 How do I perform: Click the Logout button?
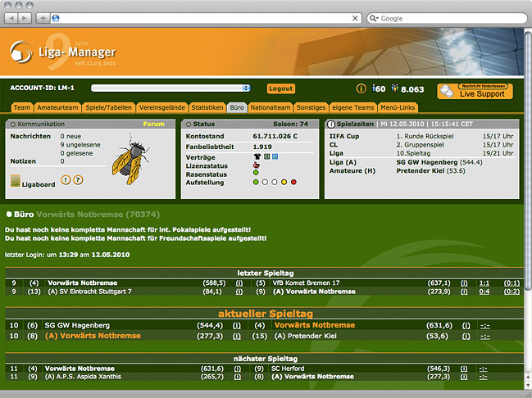tap(281, 88)
